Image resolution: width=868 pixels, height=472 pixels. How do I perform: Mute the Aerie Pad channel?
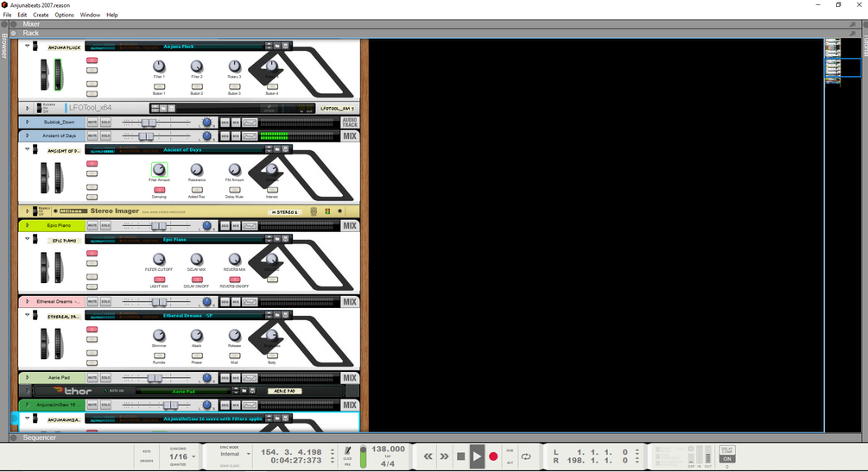(x=92, y=378)
